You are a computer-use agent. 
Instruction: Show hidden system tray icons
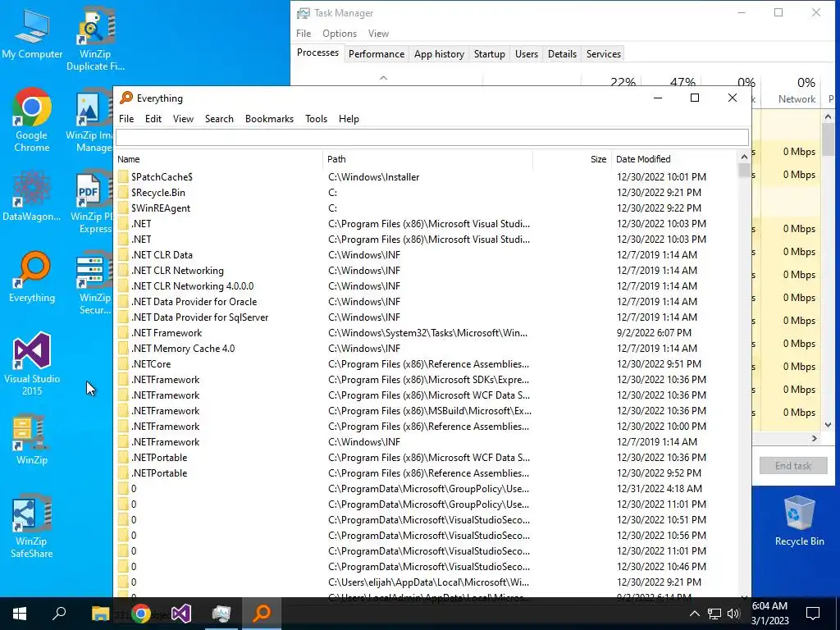pyautogui.click(x=694, y=614)
